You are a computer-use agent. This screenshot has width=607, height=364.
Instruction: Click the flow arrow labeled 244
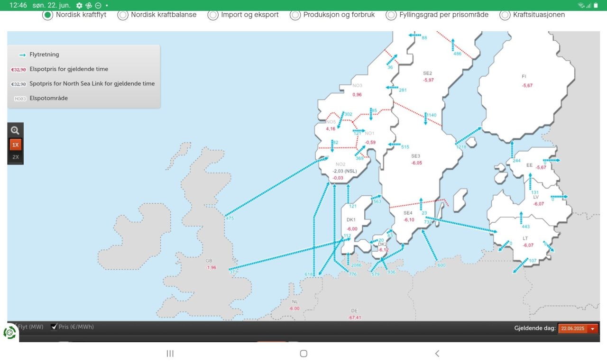[512, 150]
